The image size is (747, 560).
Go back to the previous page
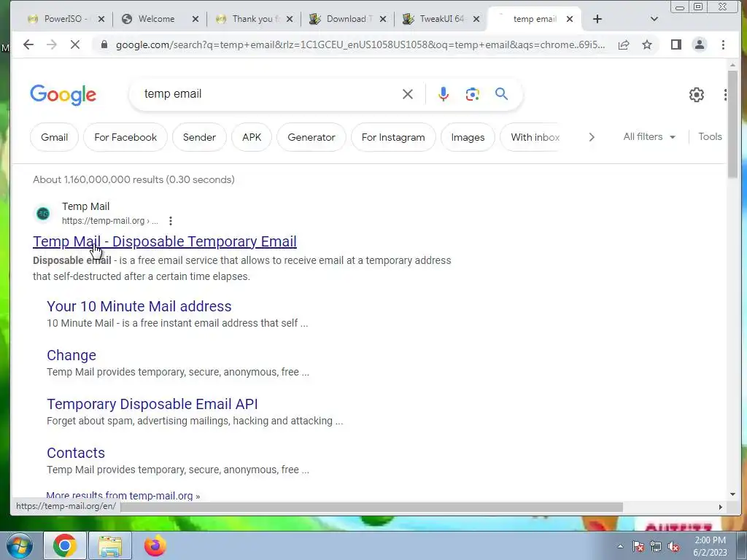point(28,44)
